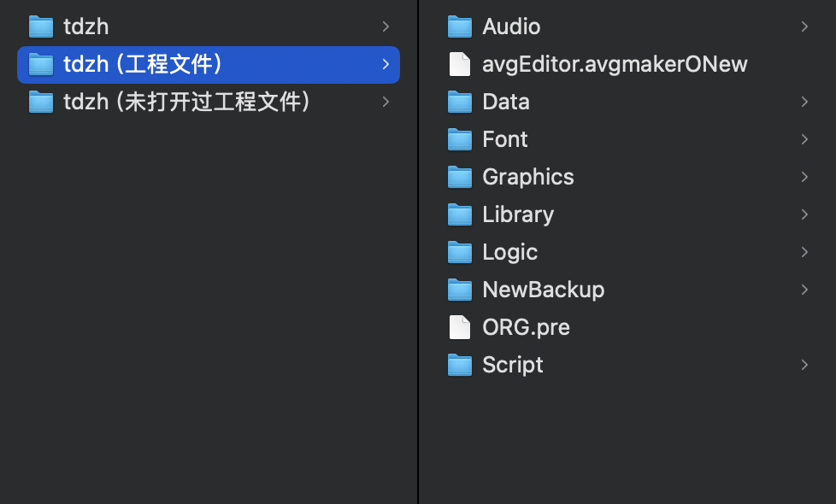This screenshot has height=504, width=836.
Task: Select the Data folder icon
Action: pyautogui.click(x=460, y=102)
